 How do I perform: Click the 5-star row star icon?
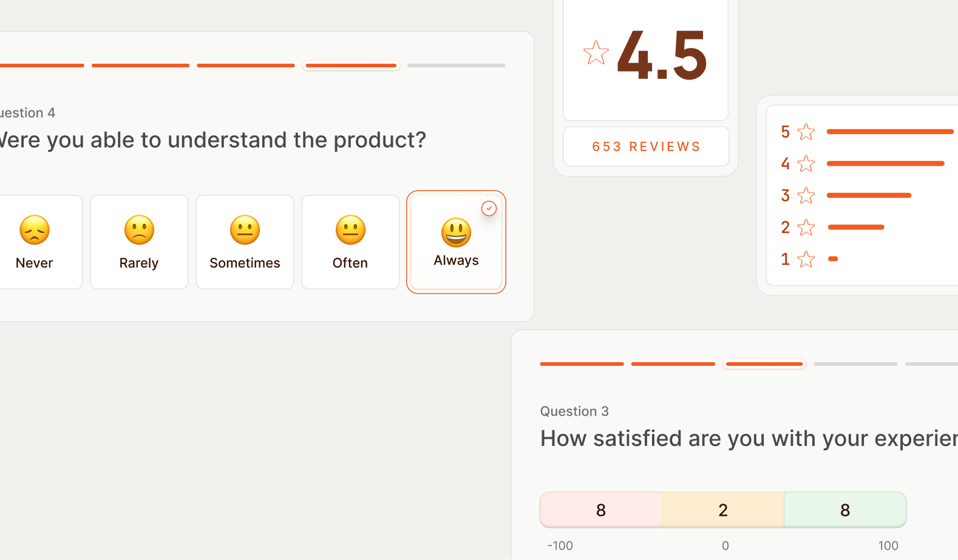point(806,132)
